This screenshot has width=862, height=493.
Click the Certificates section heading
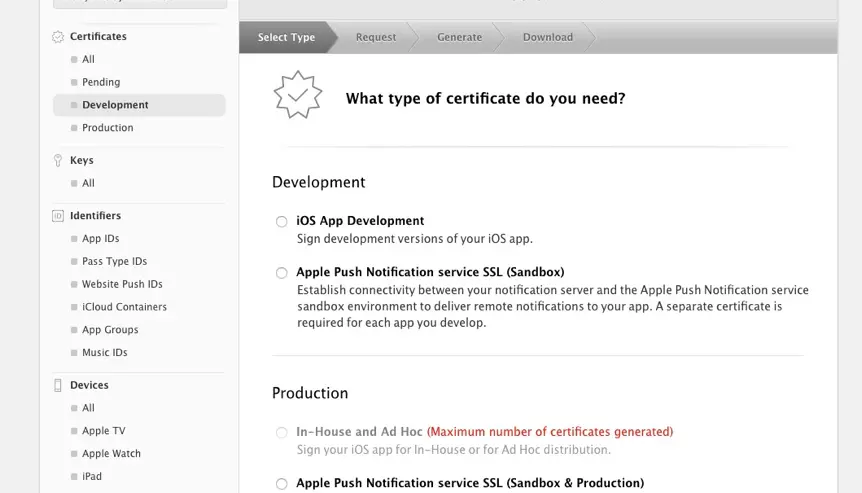click(98, 36)
